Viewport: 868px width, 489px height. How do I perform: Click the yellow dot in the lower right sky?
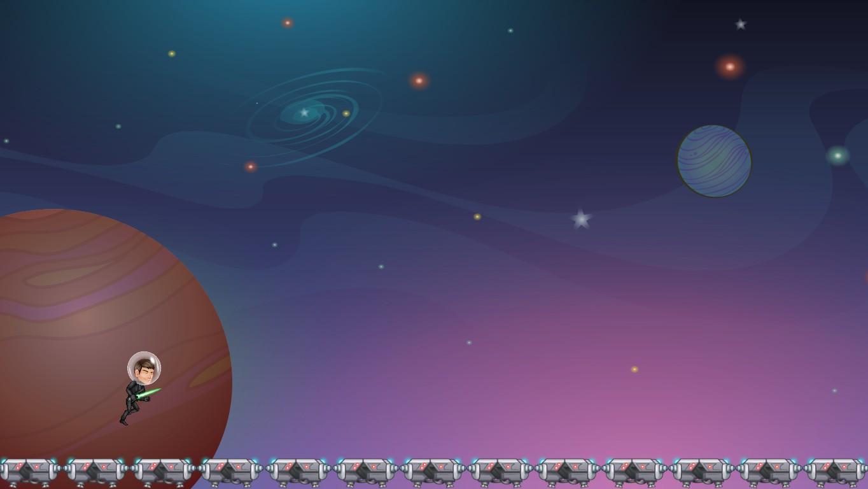coord(634,369)
